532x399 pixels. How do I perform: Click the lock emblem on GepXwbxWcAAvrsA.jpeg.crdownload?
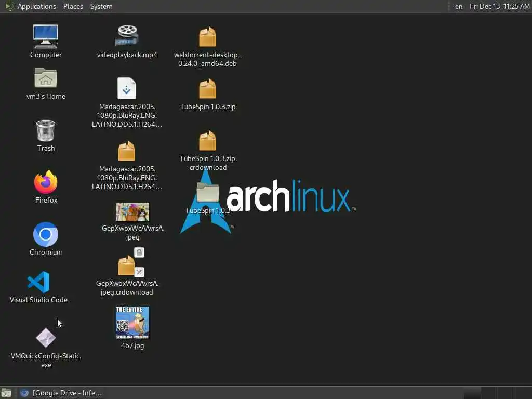click(139, 252)
